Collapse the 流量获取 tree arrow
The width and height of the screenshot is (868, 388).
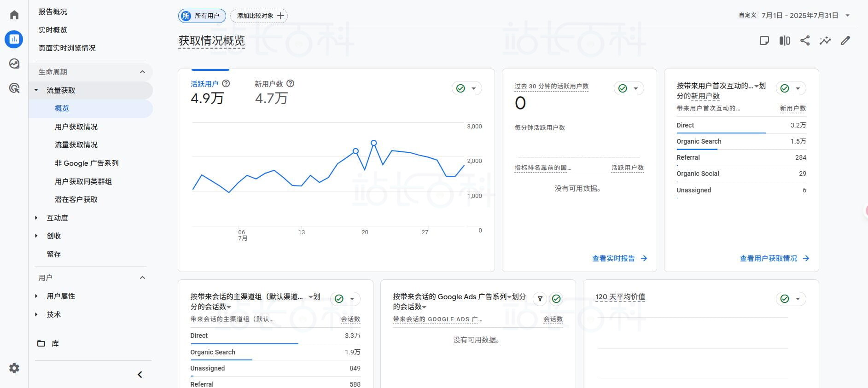36,90
